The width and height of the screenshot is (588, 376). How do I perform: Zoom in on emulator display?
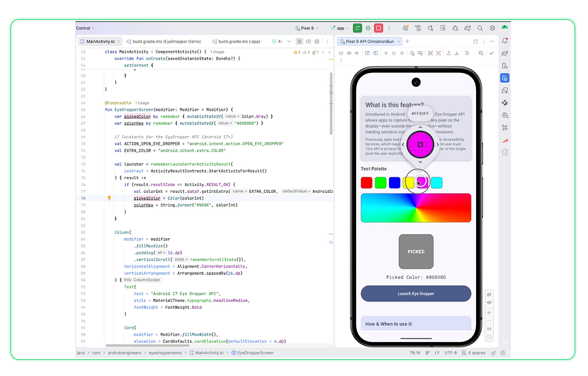coord(489,312)
